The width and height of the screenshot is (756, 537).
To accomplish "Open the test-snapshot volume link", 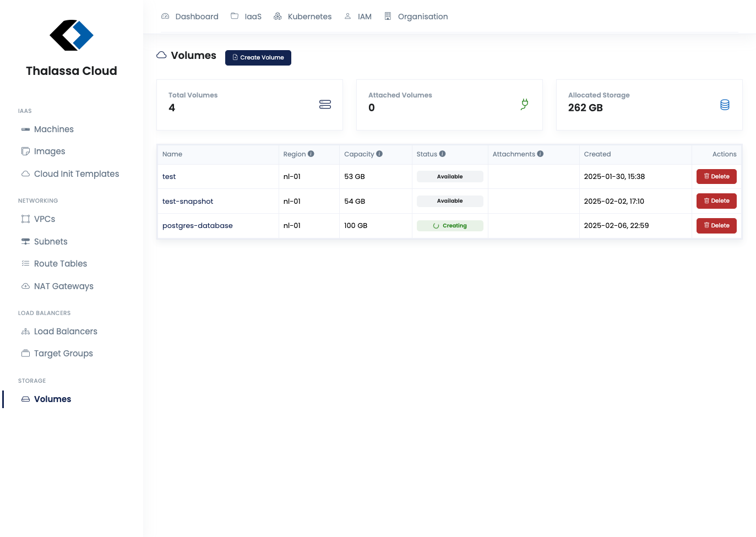I will [x=188, y=202].
